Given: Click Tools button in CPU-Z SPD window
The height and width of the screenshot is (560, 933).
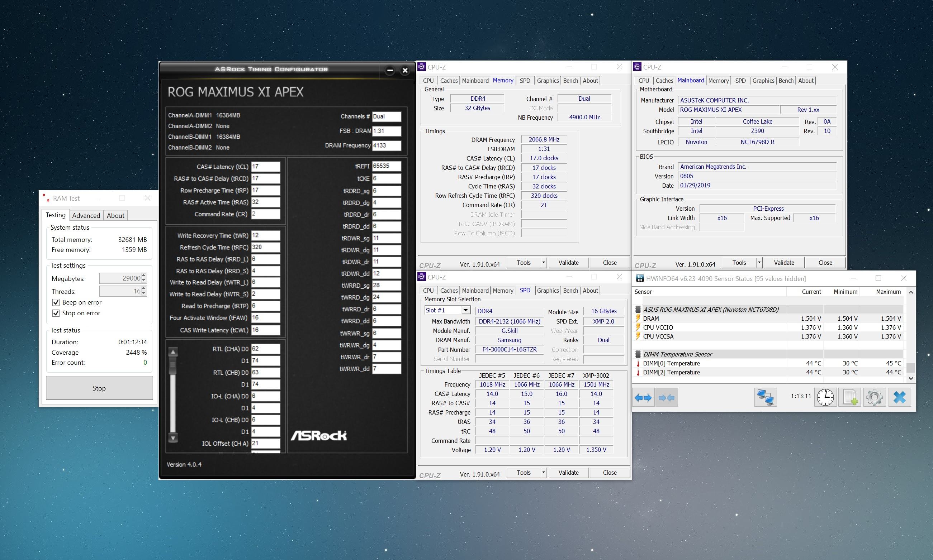Looking at the screenshot, I should click(524, 473).
